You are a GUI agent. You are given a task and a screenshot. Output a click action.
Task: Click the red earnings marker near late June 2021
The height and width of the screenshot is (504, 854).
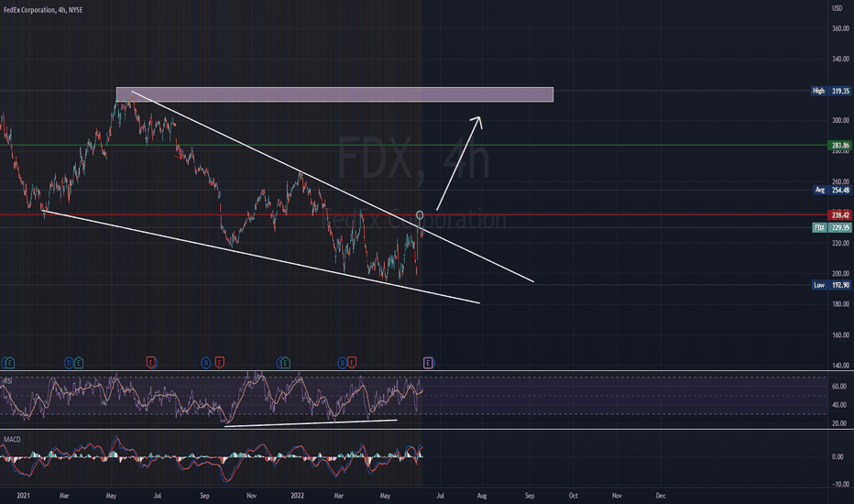(x=151, y=363)
